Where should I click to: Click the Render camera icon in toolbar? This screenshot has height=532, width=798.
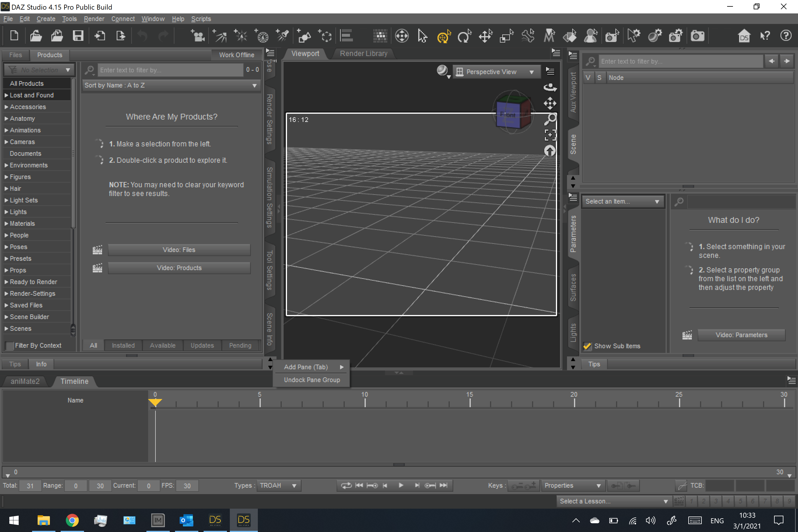(697, 36)
